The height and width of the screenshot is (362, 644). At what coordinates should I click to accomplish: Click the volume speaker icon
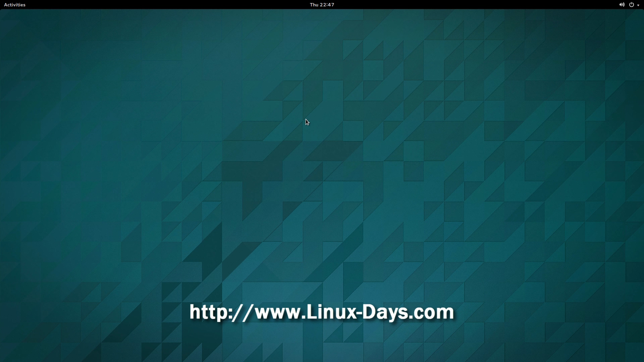pyautogui.click(x=622, y=5)
